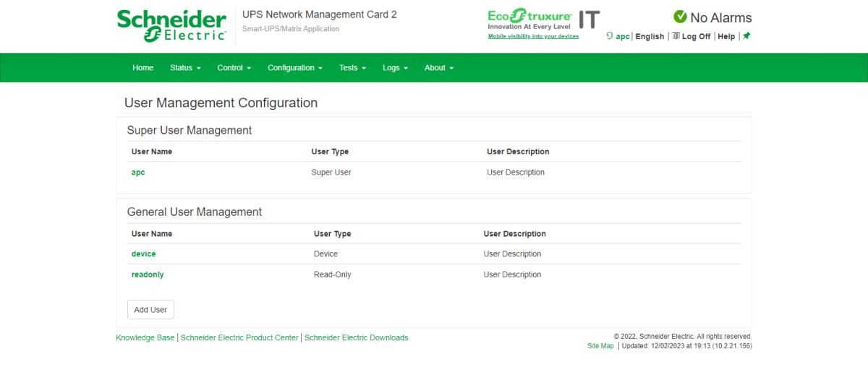Go to the Home page
The width and height of the screenshot is (868, 370).
143,67
